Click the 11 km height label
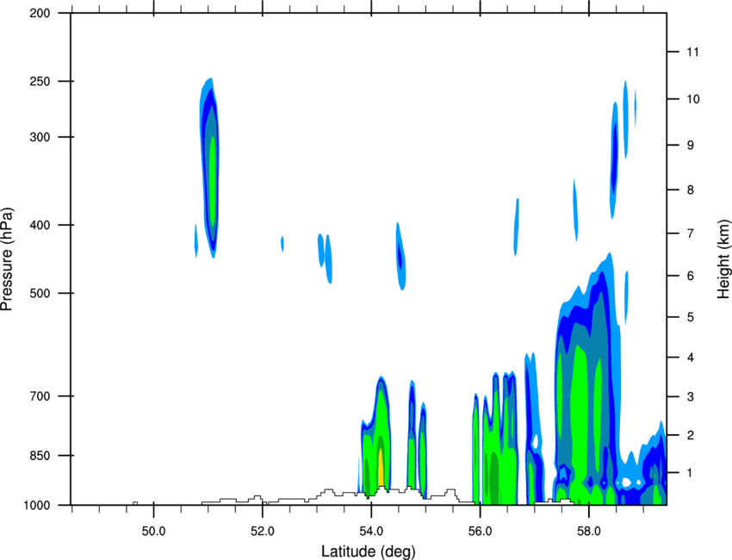732x560 pixels. 693,52
